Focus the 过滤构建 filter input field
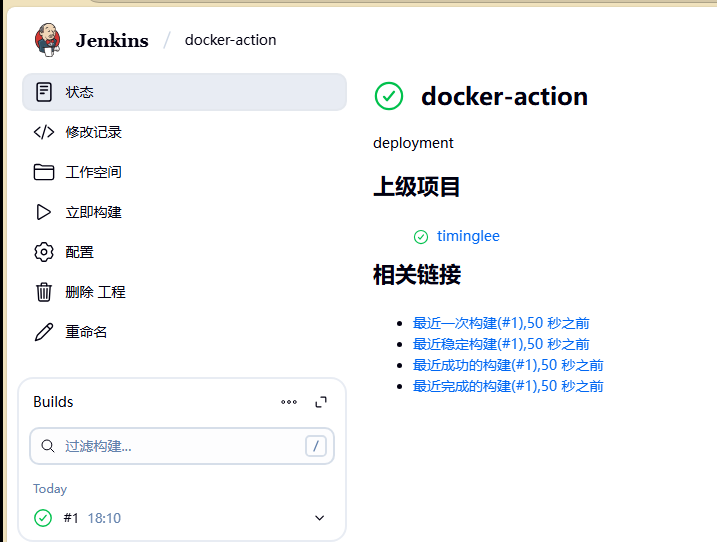717x542 pixels. [x=182, y=446]
